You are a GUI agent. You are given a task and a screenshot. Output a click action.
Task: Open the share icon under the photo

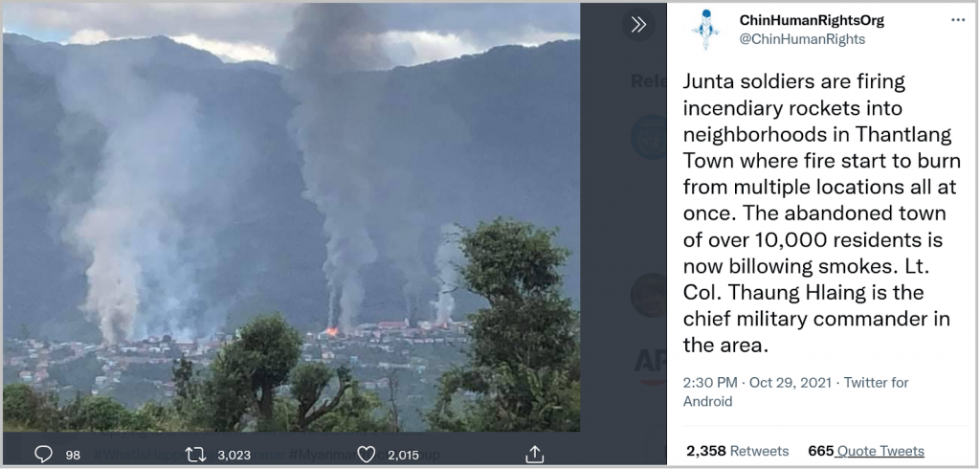pos(534,454)
